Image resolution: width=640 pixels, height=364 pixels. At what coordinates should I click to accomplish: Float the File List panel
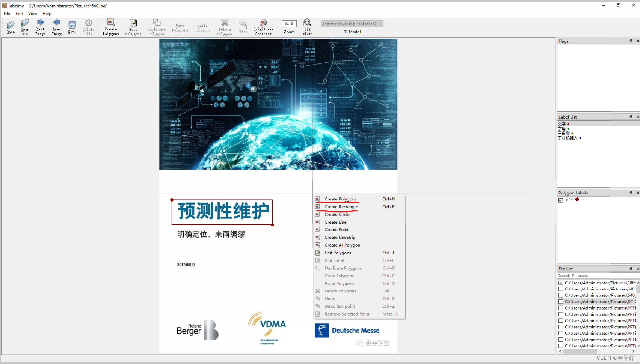(631, 269)
